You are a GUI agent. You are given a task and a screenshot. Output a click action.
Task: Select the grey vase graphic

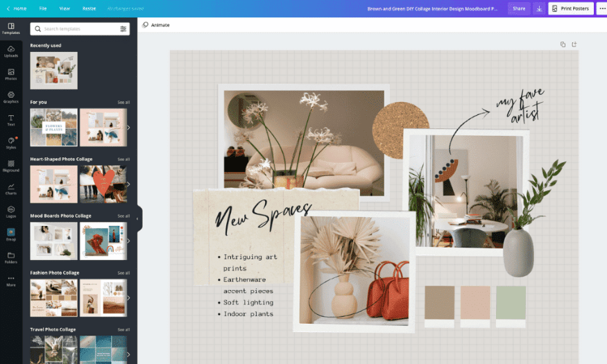(518, 252)
